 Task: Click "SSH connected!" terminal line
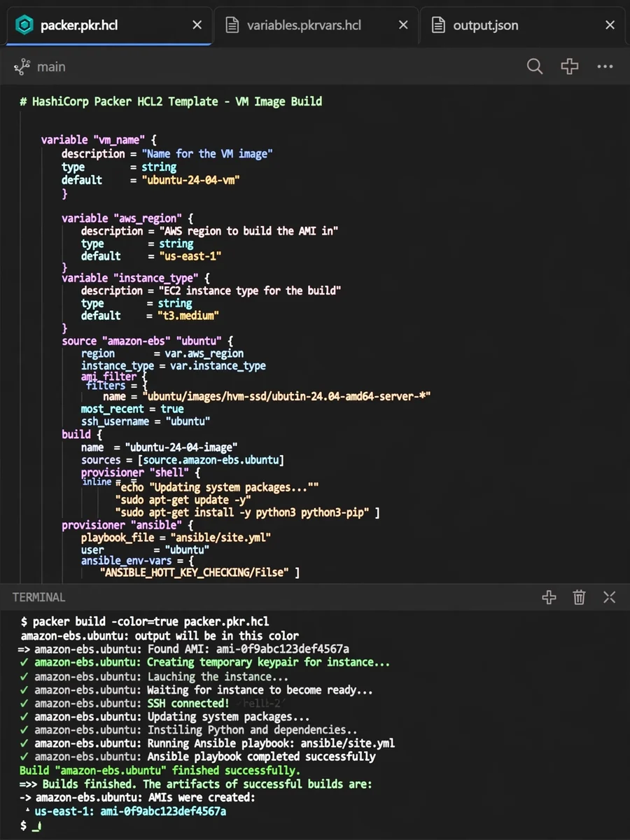coord(125,703)
